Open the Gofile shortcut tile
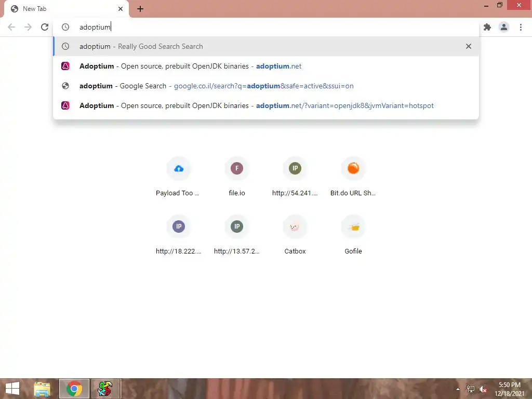532x399 pixels. (353, 235)
